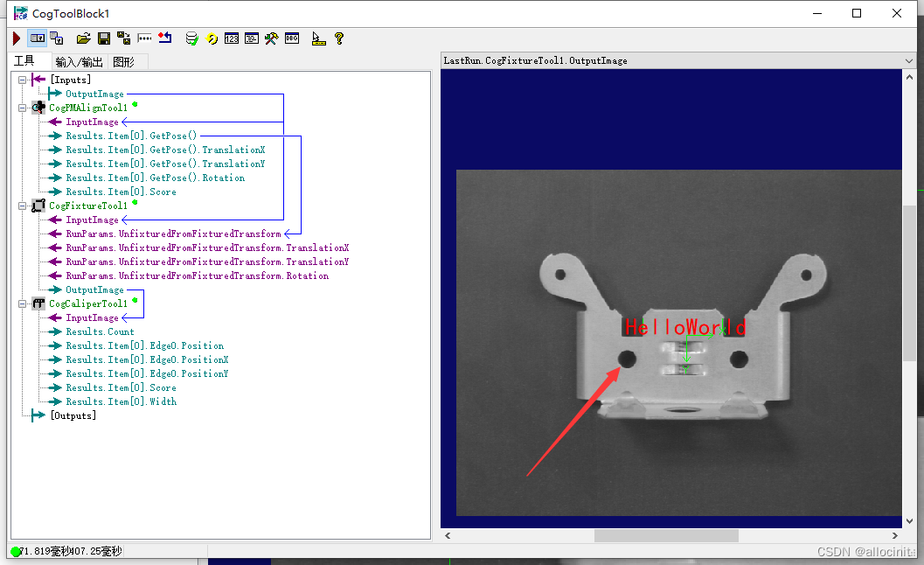Select the [Inputs] tree row

tap(71, 80)
